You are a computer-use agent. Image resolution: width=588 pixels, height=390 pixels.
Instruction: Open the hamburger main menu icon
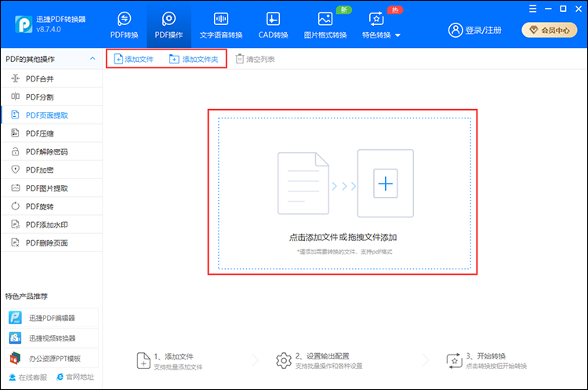(532, 9)
